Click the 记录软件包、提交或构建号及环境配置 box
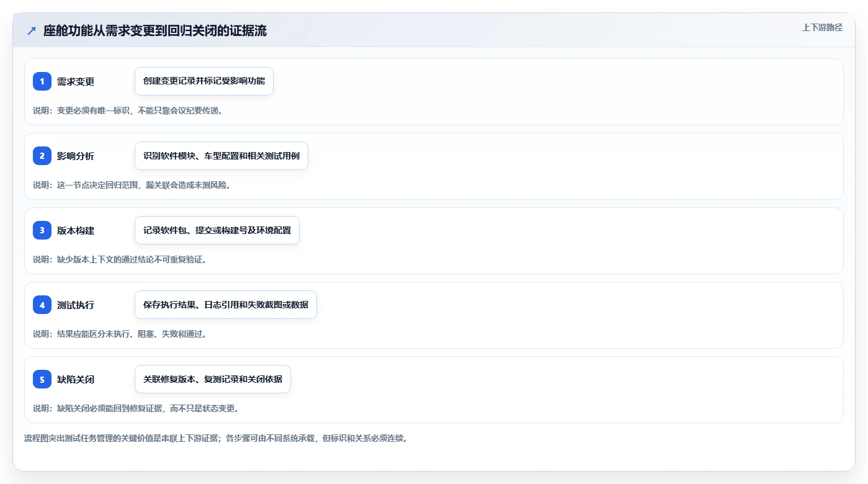Screen dimensions: 868x484 coord(217,230)
